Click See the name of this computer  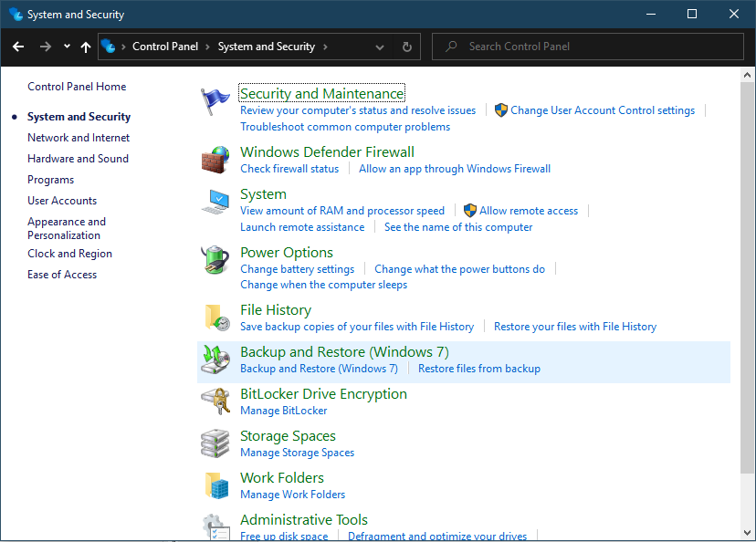tap(458, 227)
